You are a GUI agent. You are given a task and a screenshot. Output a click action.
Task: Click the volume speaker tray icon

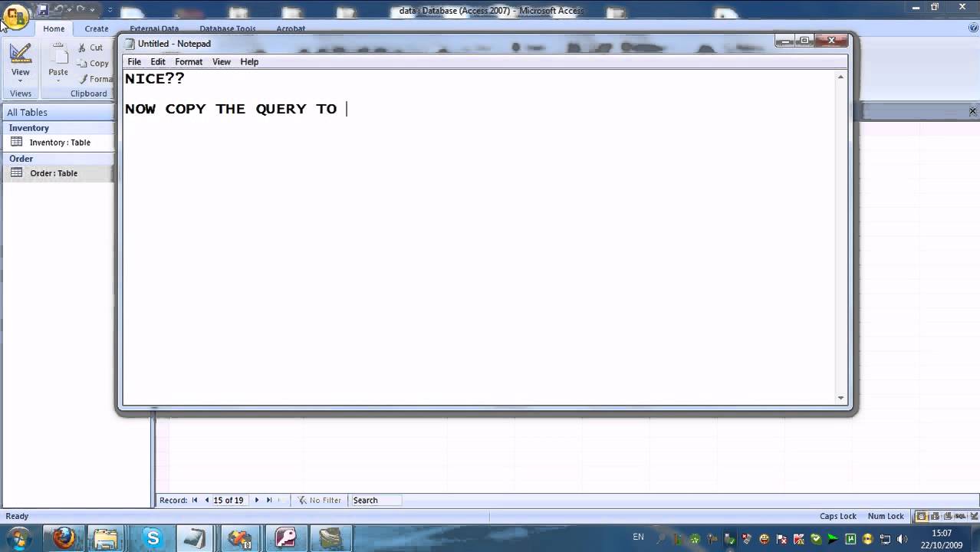[901, 539]
